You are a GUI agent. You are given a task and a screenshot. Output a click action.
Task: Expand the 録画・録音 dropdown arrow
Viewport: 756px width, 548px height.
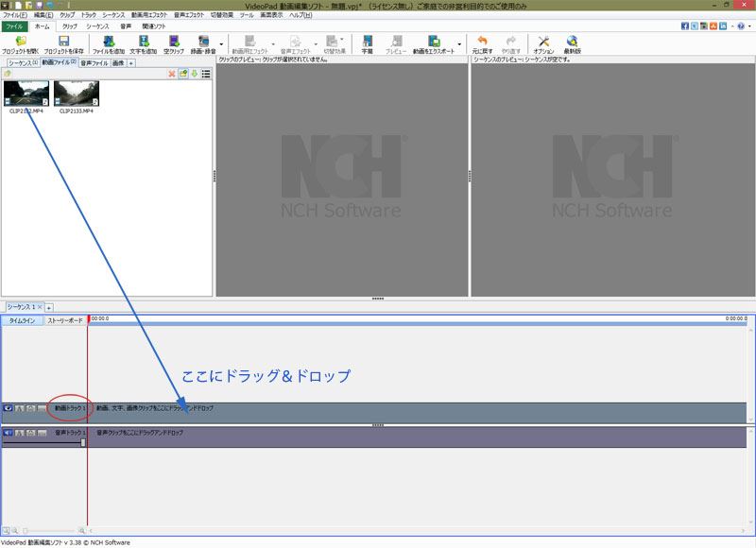tap(221, 43)
